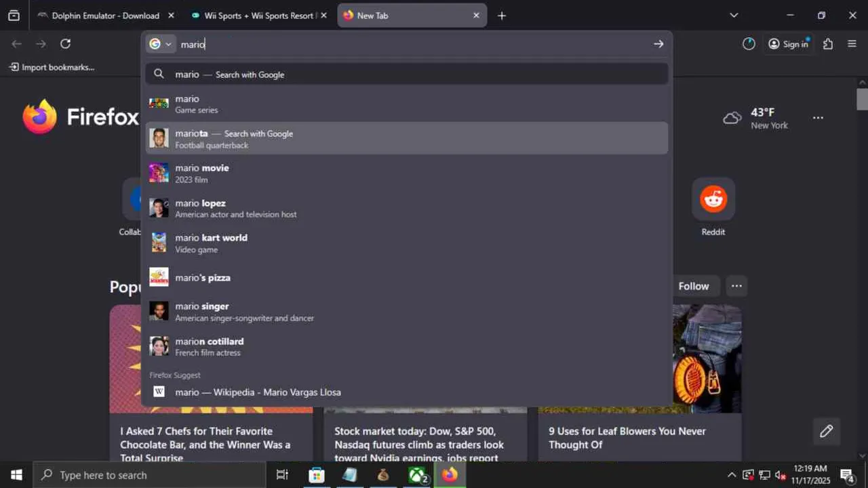Open Wikipedia Mario Vargas Llosa suggestion
This screenshot has height=488, width=868.
407,392
